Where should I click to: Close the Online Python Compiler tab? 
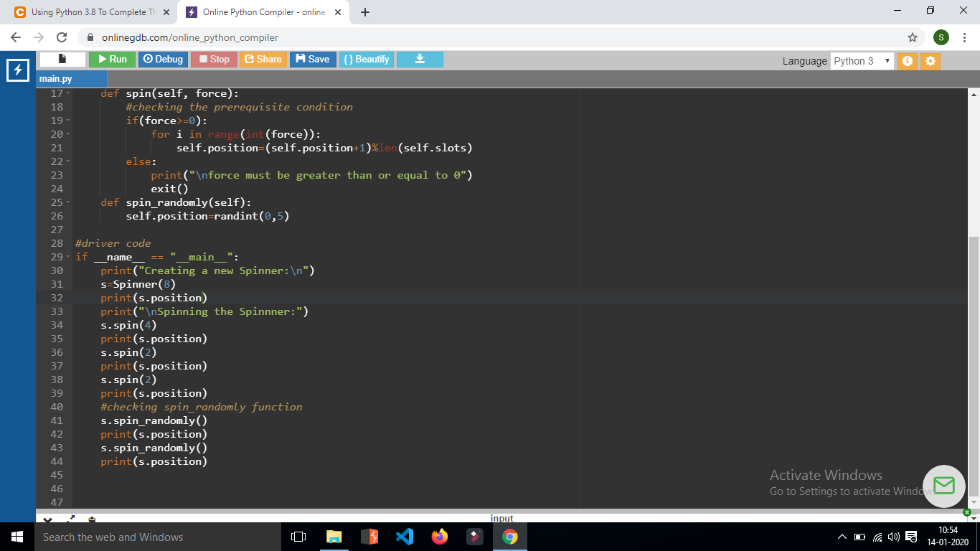[338, 12]
